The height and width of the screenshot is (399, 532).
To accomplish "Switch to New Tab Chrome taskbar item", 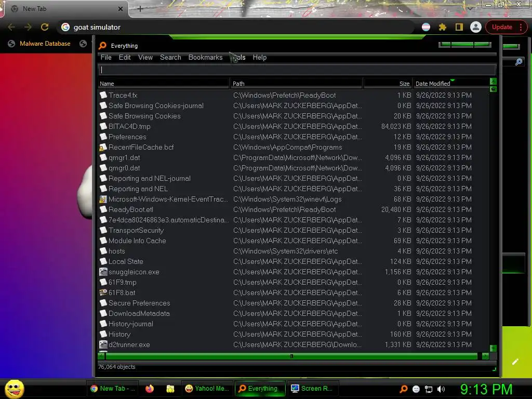I will [113, 389].
